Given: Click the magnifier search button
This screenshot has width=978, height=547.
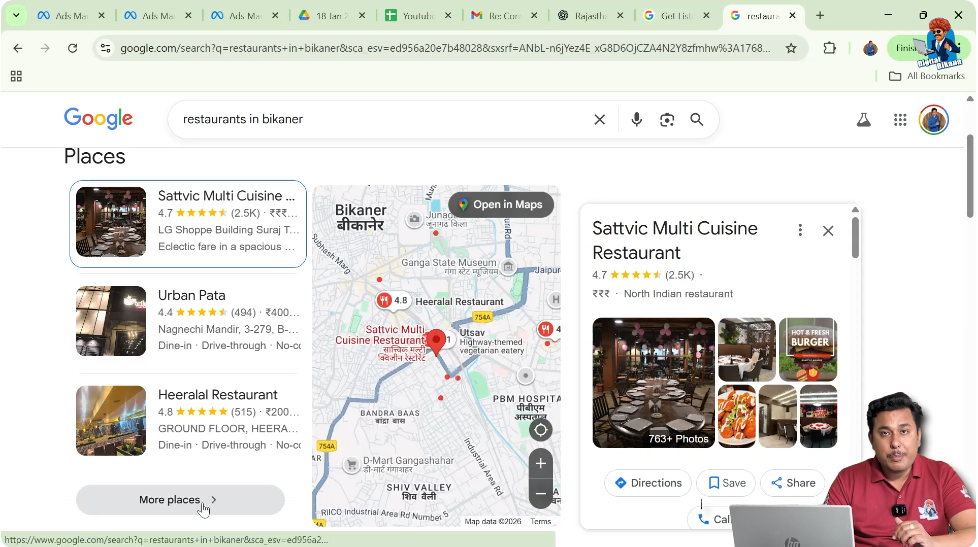Looking at the screenshot, I should (x=697, y=119).
